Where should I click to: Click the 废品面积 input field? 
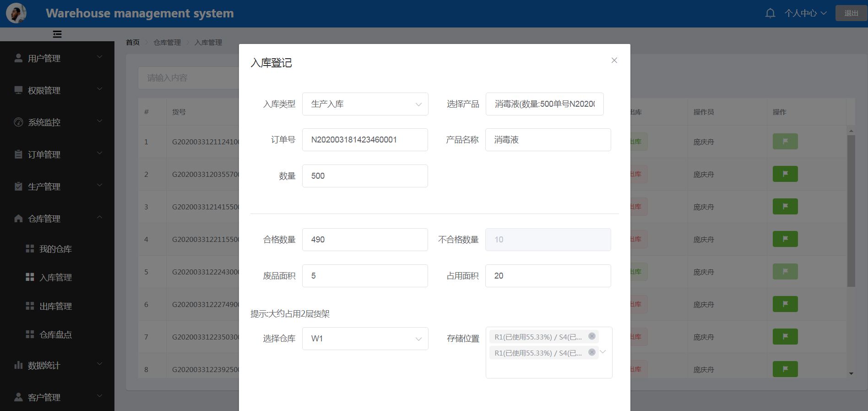365,276
